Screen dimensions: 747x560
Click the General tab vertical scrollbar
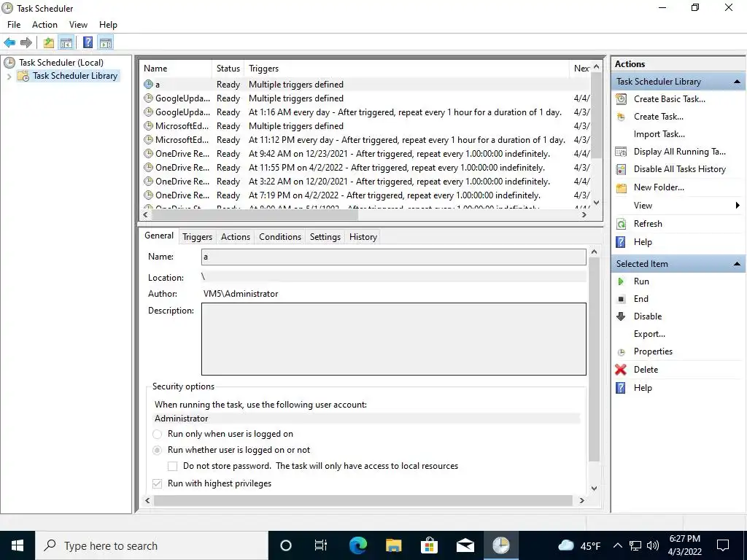594,359
